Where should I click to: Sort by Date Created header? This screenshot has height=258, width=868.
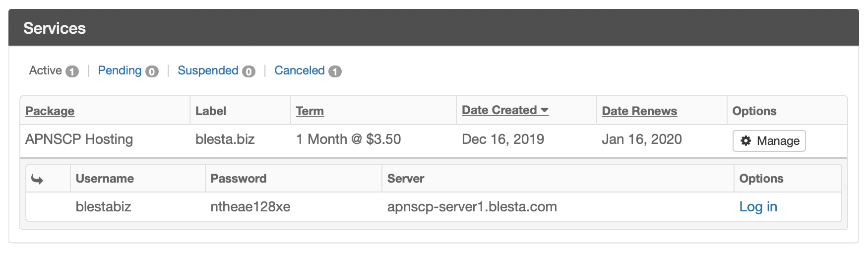[x=499, y=110]
